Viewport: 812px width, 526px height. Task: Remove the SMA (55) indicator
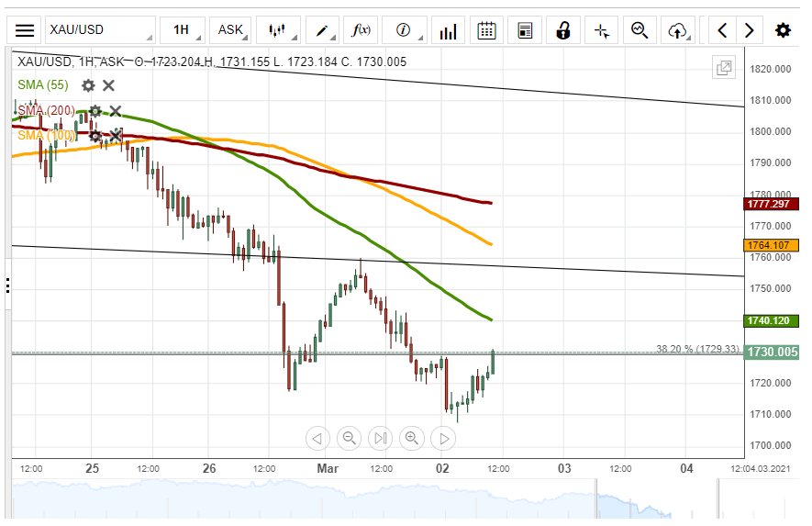pyautogui.click(x=108, y=85)
